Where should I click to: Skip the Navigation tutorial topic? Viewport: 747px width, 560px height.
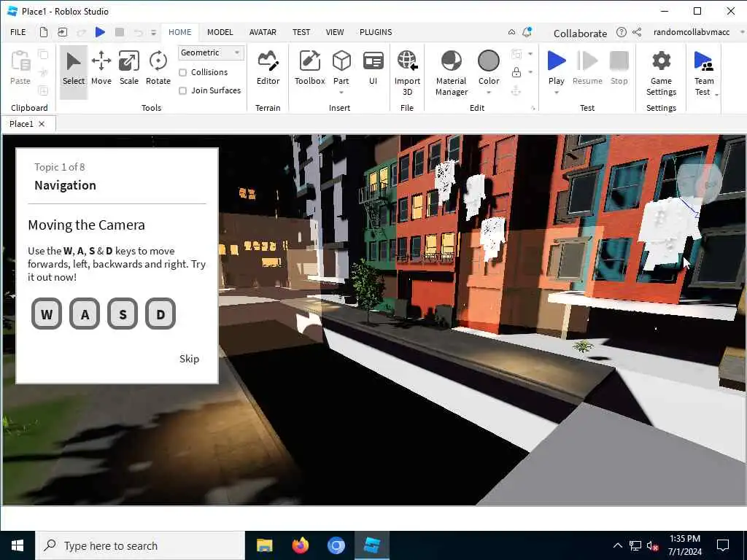click(189, 359)
